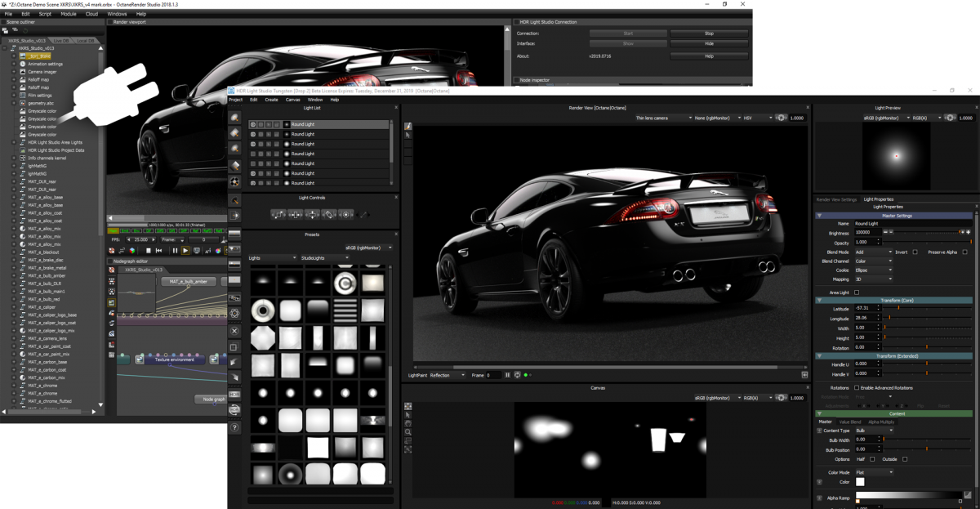Collapse XKRS_Studio_v013 root tree node
This screenshot has height=509, width=980.
[x=7, y=48]
